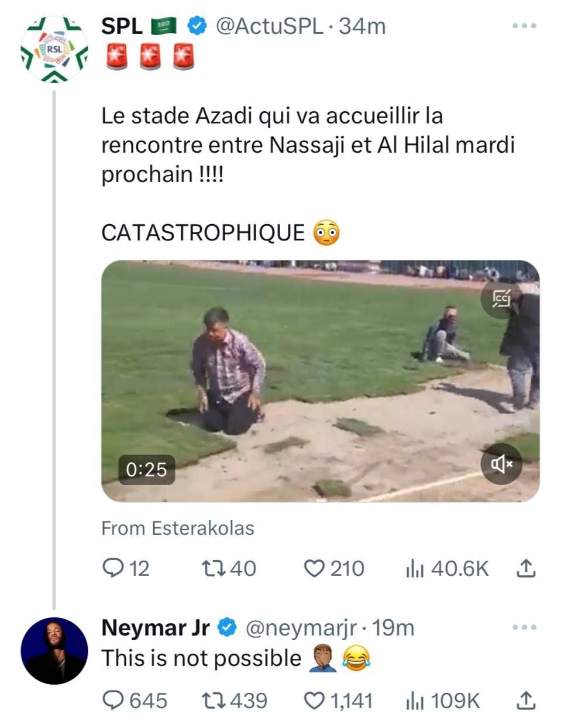Share the SPL tweet
The image size is (561, 728).
point(526,568)
